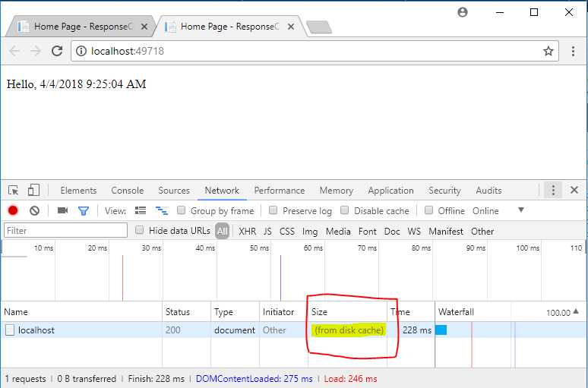Open a new browser tab
588x388 pixels.
pos(319,27)
